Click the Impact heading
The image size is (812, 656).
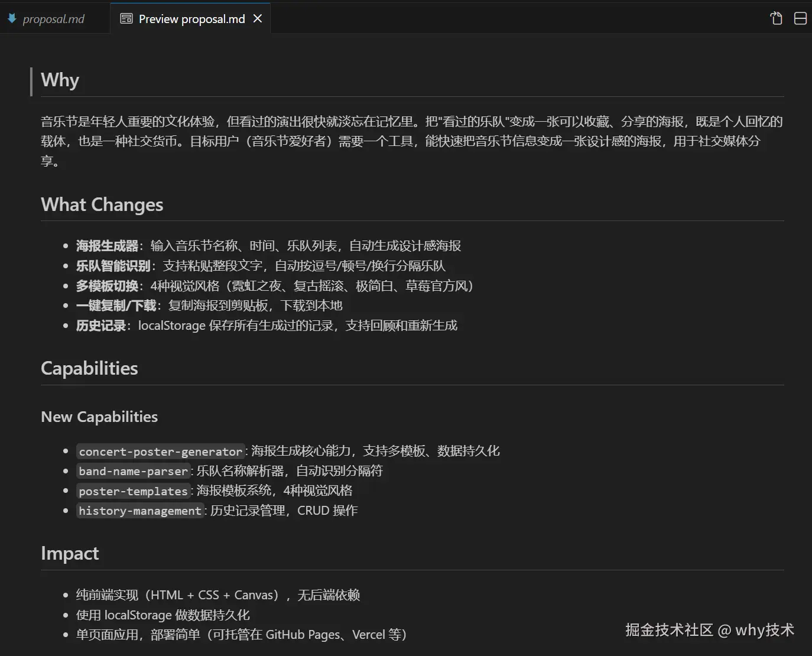coord(70,553)
